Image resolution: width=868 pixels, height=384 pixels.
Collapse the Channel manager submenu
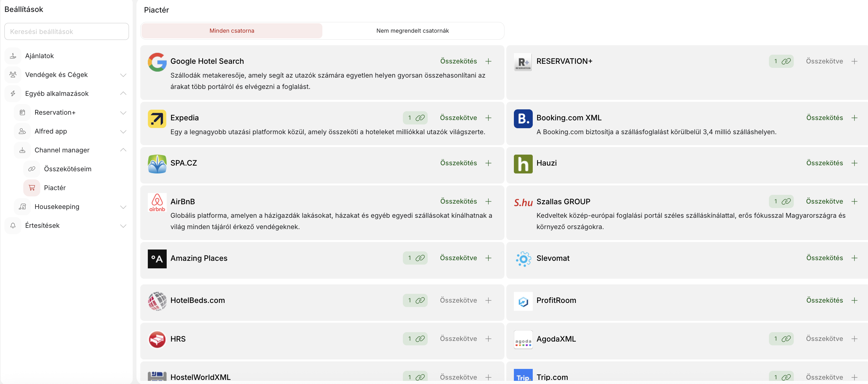[123, 150]
